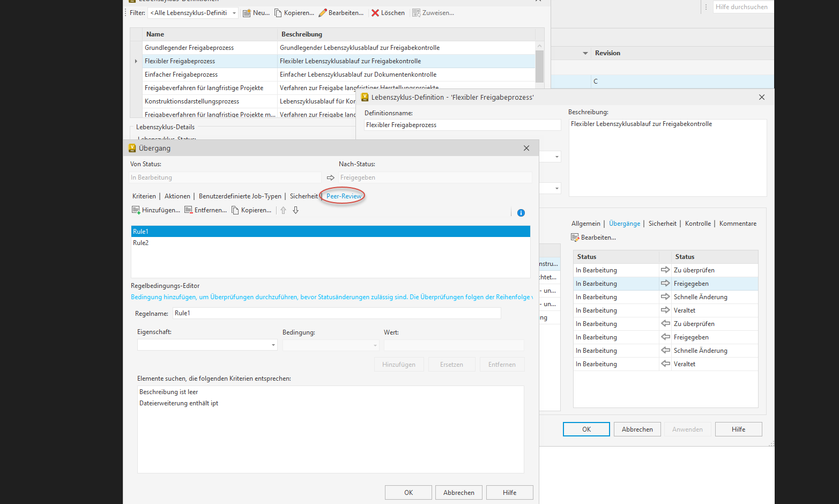Click Kopieren... in the top lifecycle definitions toolbar

pos(294,13)
